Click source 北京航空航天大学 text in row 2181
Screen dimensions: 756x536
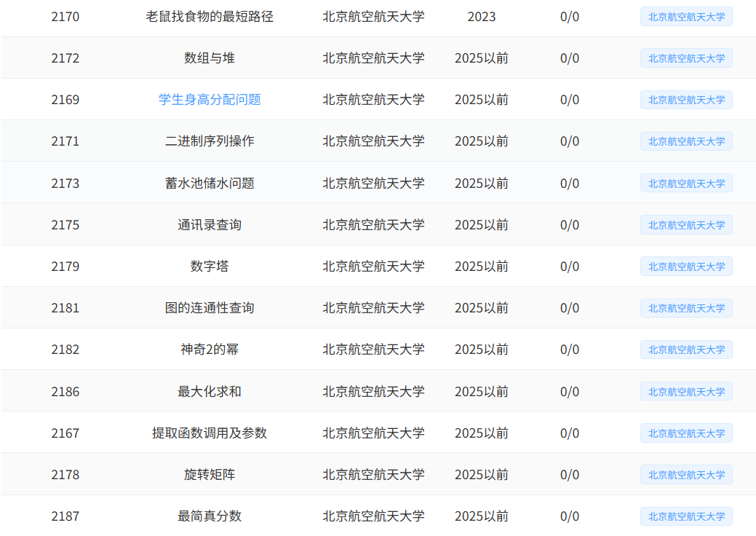(x=373, y=308)
